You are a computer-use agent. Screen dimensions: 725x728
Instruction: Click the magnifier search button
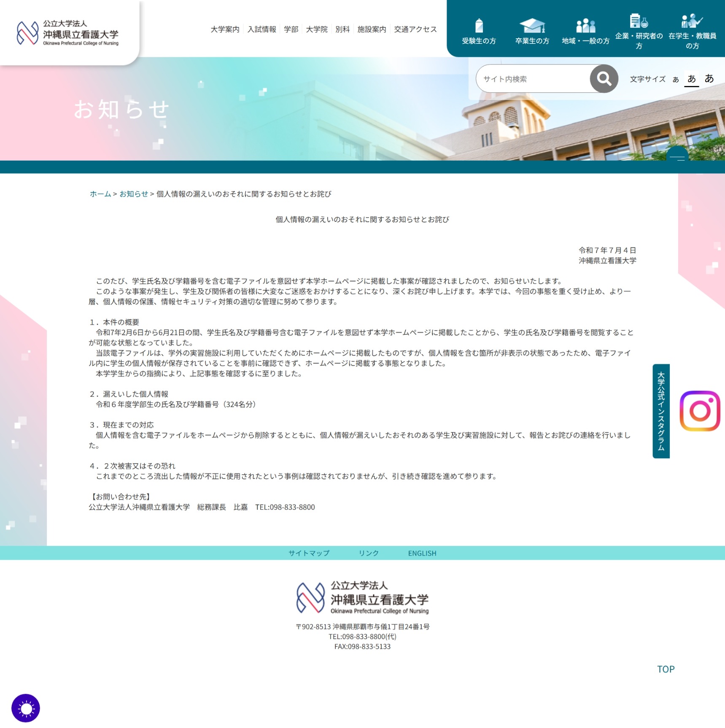click(604, 78)
